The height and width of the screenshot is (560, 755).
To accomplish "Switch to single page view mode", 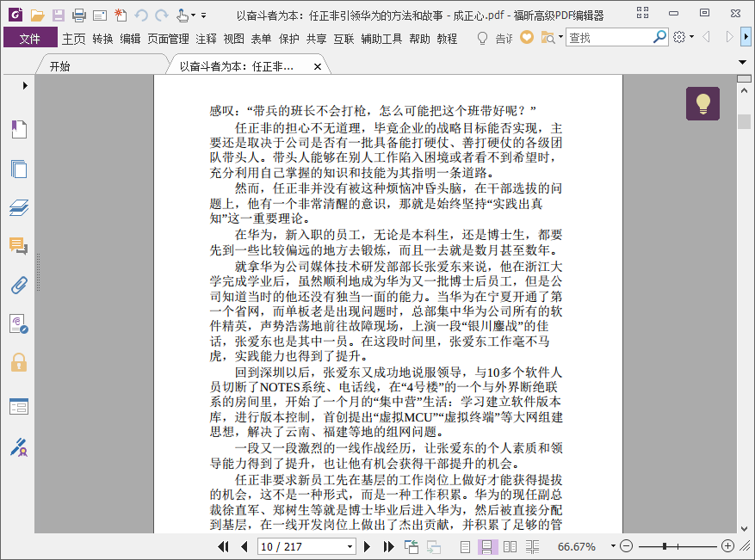I will 465,546.
